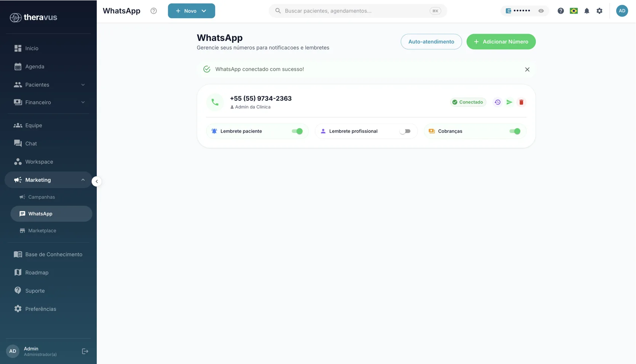Click the success checkmark icon in banner
The height and width of the screenshot is (364, 636).
point(207,69)
